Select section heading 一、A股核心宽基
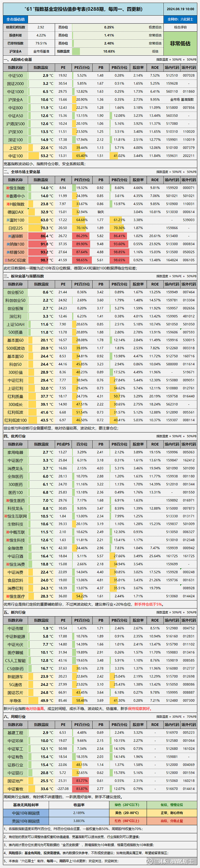The width and height of the screenshot is (200, 868). click(18, 60)
